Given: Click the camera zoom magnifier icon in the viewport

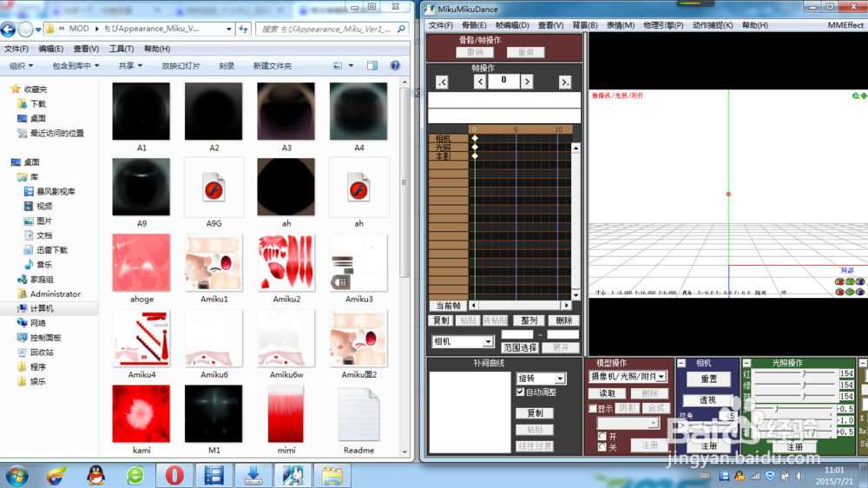Looking at the screenshot, I should click(x=856, y=96).
